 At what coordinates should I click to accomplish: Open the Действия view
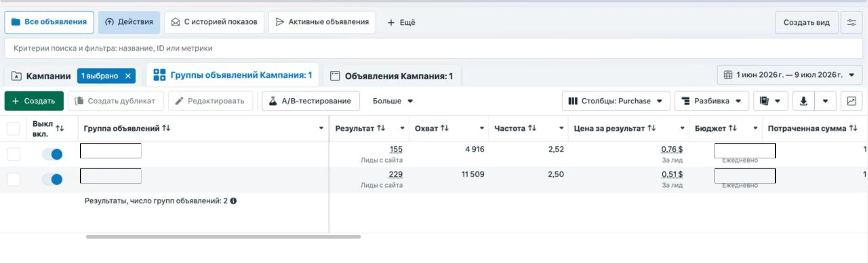click(129, 22)
